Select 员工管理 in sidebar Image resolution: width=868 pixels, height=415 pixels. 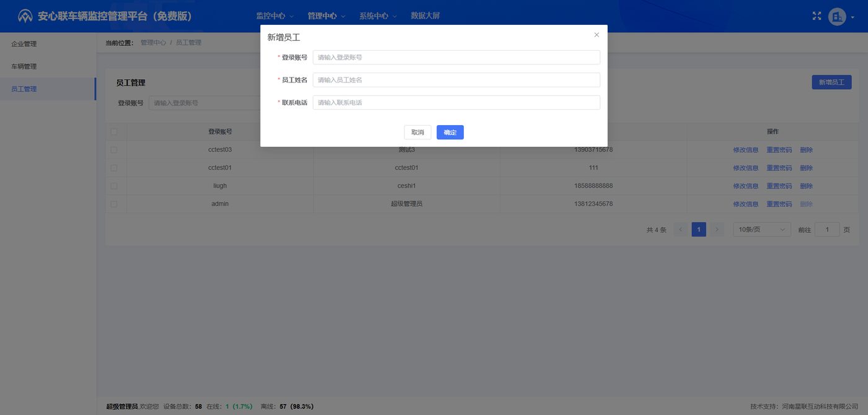tap(48, 89)
